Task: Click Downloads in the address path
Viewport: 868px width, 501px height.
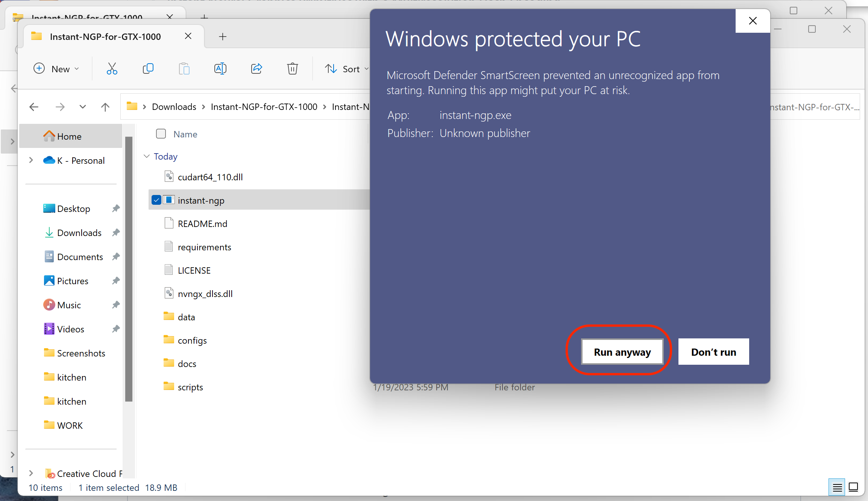Action: [x=174, y=107]
